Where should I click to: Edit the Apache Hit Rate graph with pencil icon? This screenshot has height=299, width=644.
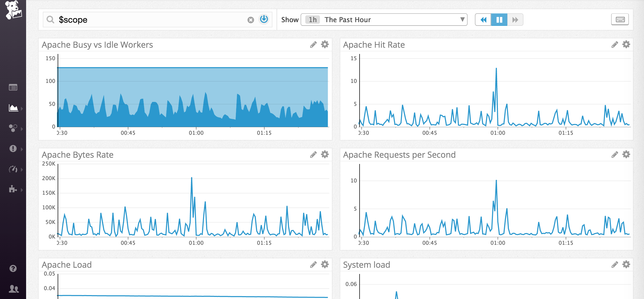click(615, 44)
